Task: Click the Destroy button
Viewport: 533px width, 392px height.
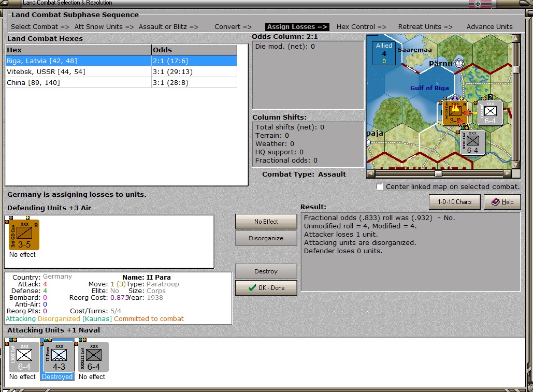Action: pos(266,271)
